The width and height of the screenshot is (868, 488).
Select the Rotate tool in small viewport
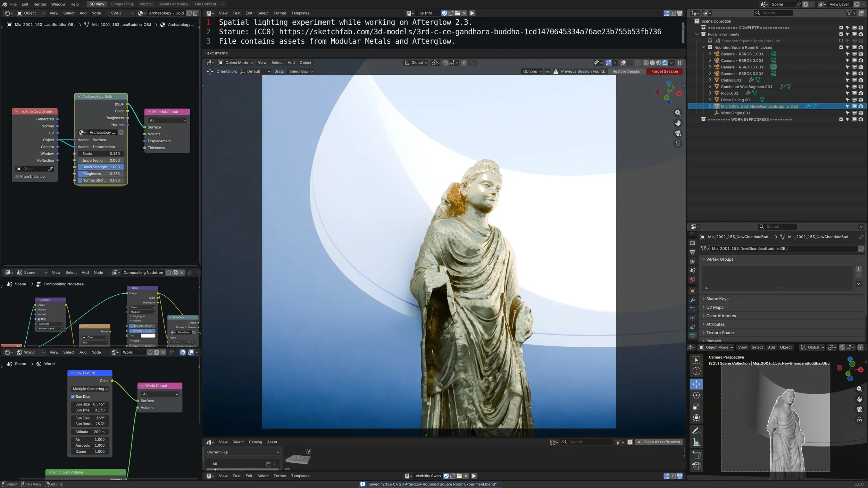pyautogui.click(x=696, y=395)
